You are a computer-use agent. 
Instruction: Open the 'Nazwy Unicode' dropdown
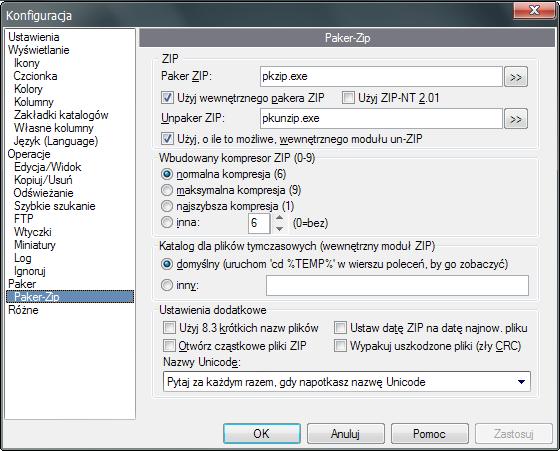tap(347, 382)
